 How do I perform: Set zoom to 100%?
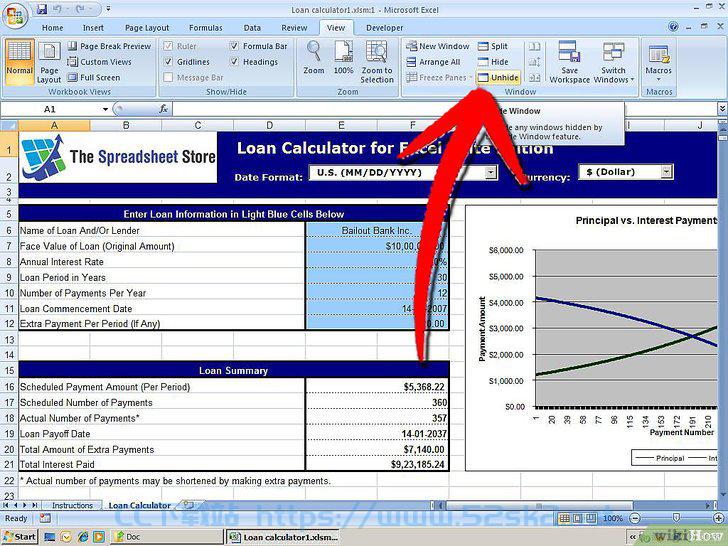pos(343,58)
